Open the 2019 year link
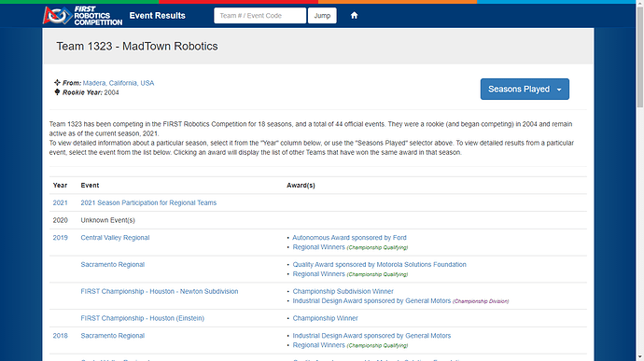Screen dimensions: 644x361 click(x=60, y=238)
